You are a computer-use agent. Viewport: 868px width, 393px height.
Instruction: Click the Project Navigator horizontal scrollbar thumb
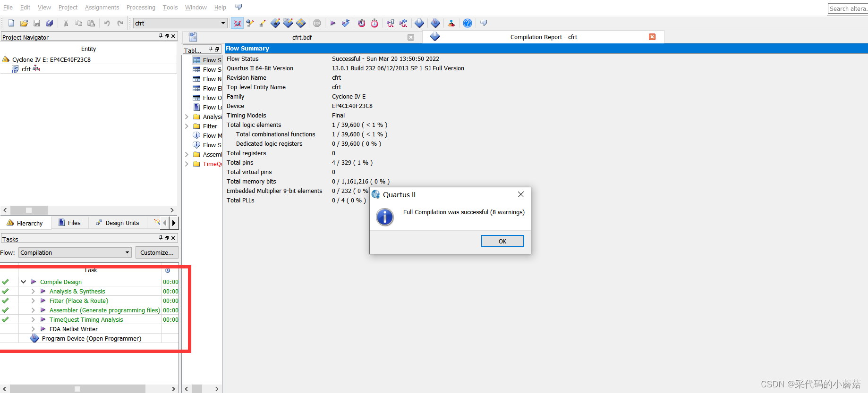pos(29,210)
